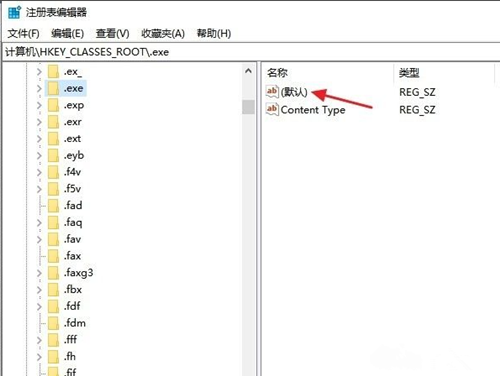This screenshot has width=500, height=376.
Task: Select the .faxg3 key label
Action: pos(78,273)
